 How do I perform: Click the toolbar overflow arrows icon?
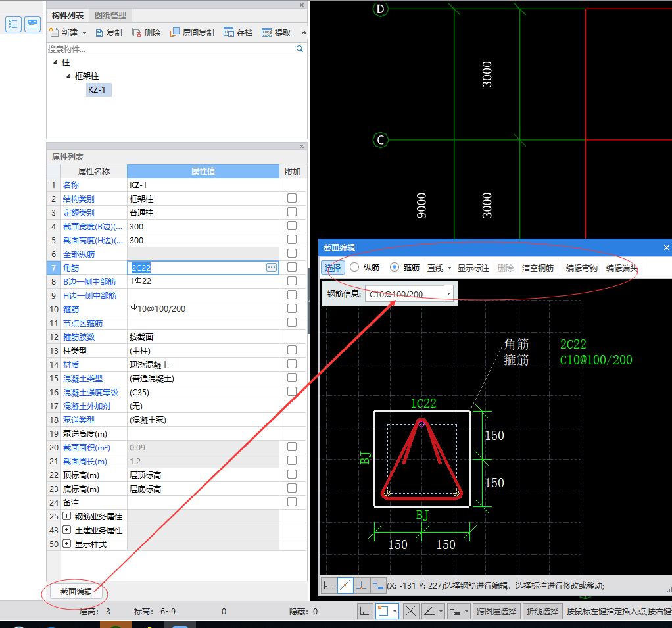click(304, 33)
